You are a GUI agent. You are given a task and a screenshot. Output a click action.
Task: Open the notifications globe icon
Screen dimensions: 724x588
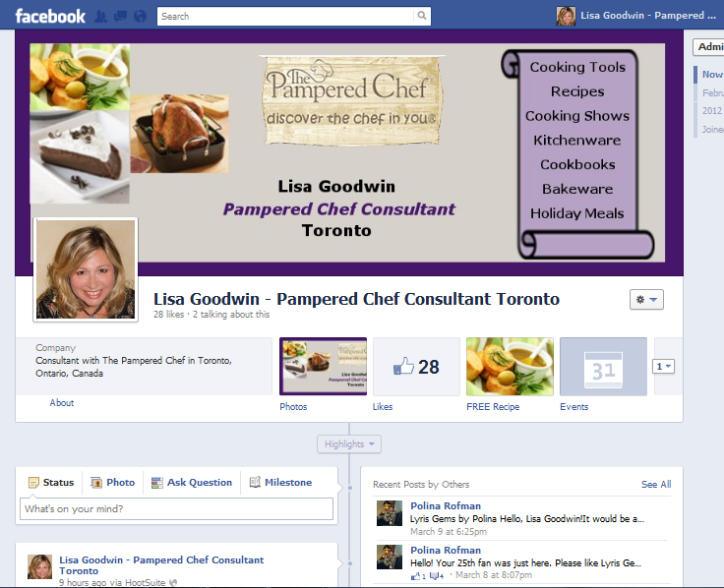click(140, 17)
